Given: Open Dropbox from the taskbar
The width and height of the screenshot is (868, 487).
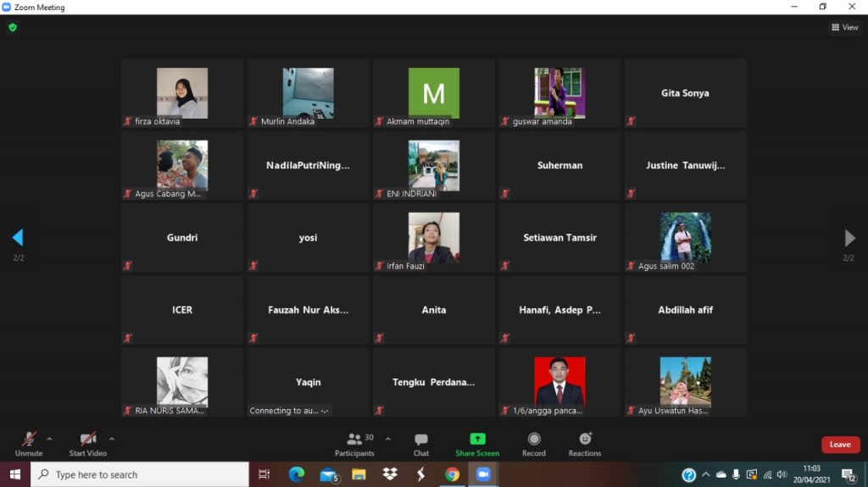Looking at the screenshot, I should coord(390,474).
